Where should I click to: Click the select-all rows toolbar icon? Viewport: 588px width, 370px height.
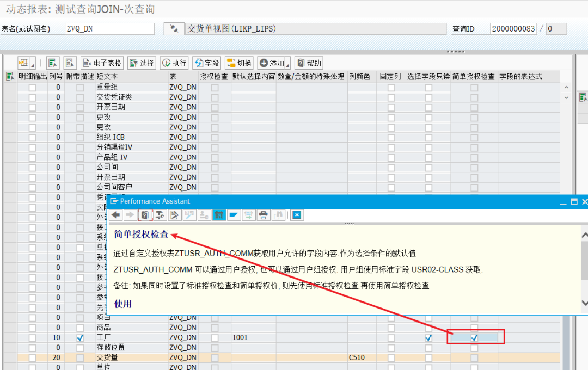tap(53, 63)
